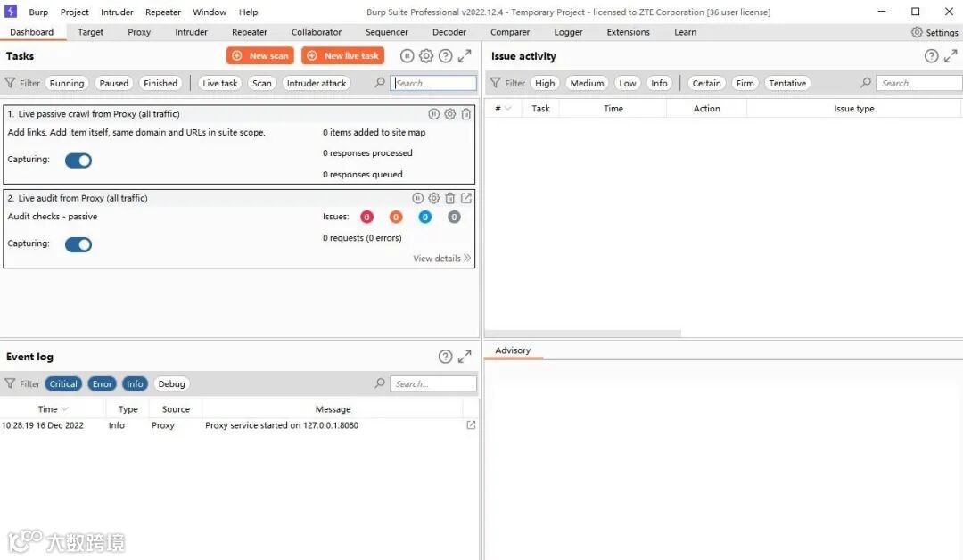
Task: Start a New scan
Action: (260, 56)
